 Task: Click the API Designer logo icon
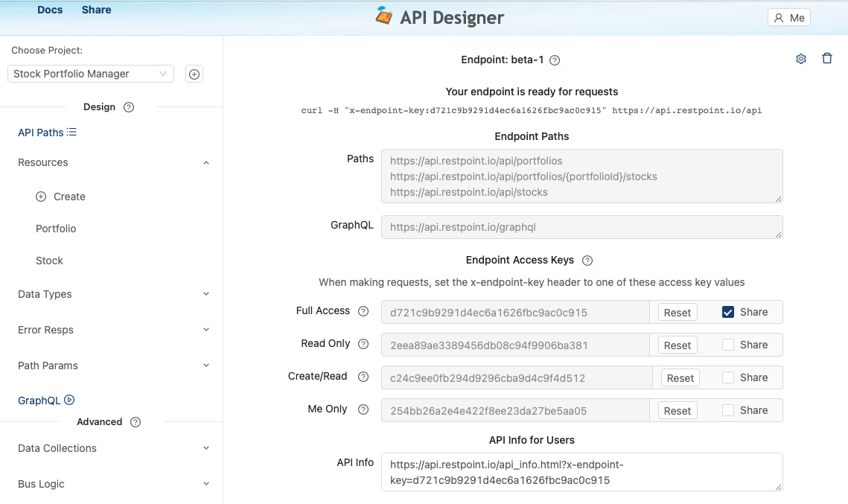click(x=384, y=16)
